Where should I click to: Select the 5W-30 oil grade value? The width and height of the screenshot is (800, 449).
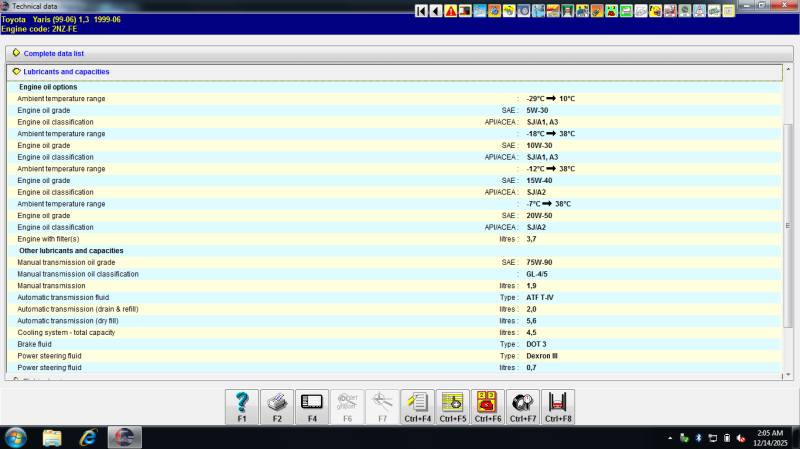(537, 111)
